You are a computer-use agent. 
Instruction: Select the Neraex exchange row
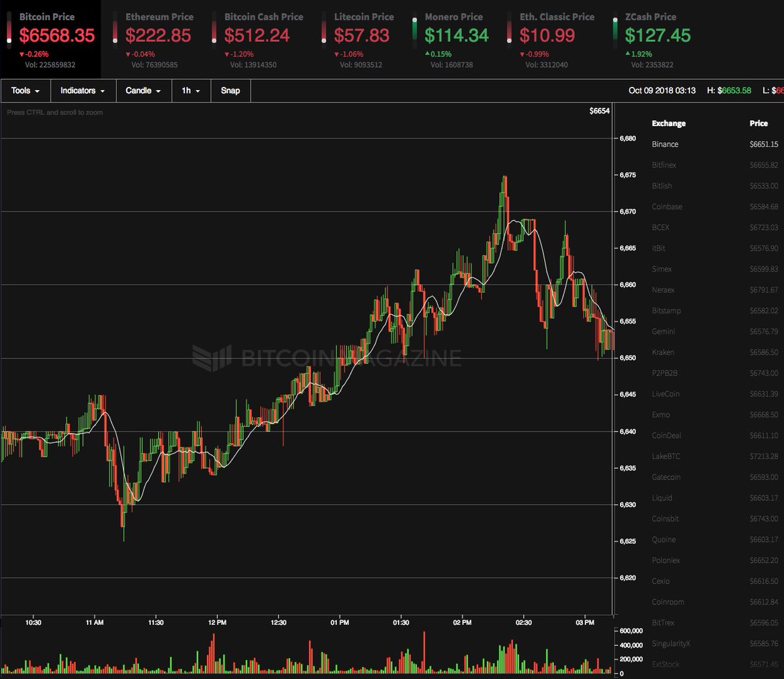tap(715, 290)
